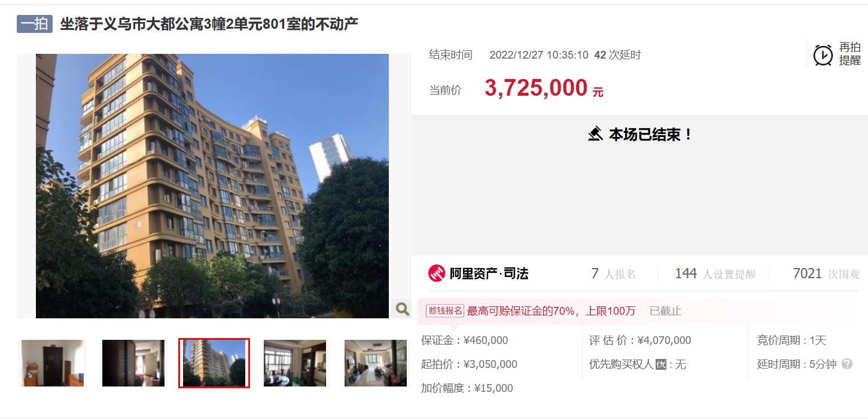868x420 pixels.
Task: Click the 赊钱报名 tag badge
Action: [444, 311]
